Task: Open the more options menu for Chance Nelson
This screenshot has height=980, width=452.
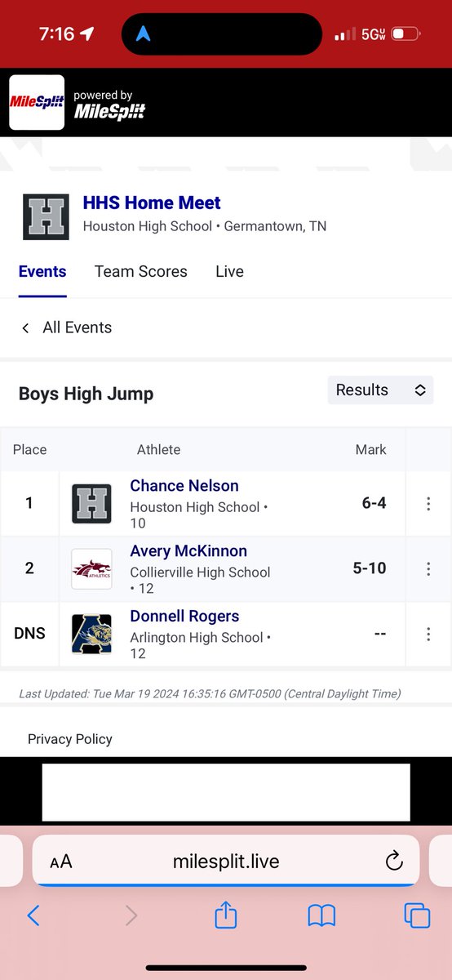Action: coord(428,504)
